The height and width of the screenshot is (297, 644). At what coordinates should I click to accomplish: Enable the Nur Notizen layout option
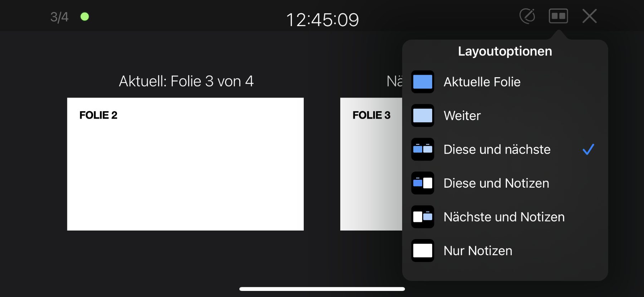pyautogui.click(x=478, y=251)
